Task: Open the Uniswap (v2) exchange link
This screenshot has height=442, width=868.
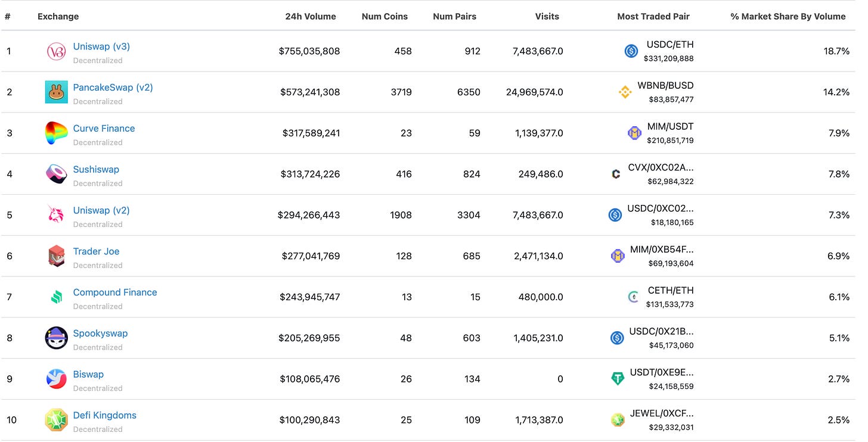Action: coord(101,210)
